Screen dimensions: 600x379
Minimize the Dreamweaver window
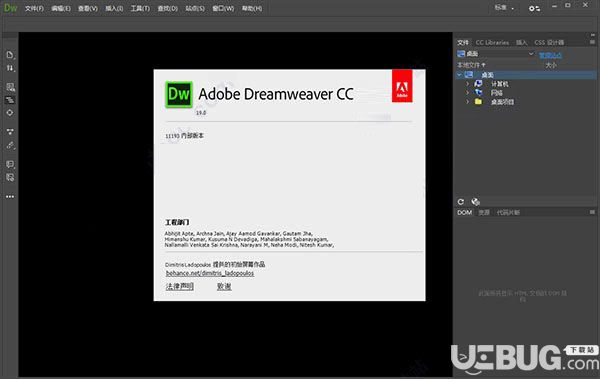[x=554, y=5]
